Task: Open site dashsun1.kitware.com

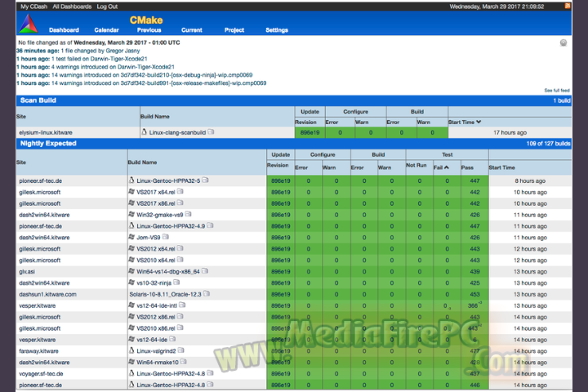Action: click(47, 295)
